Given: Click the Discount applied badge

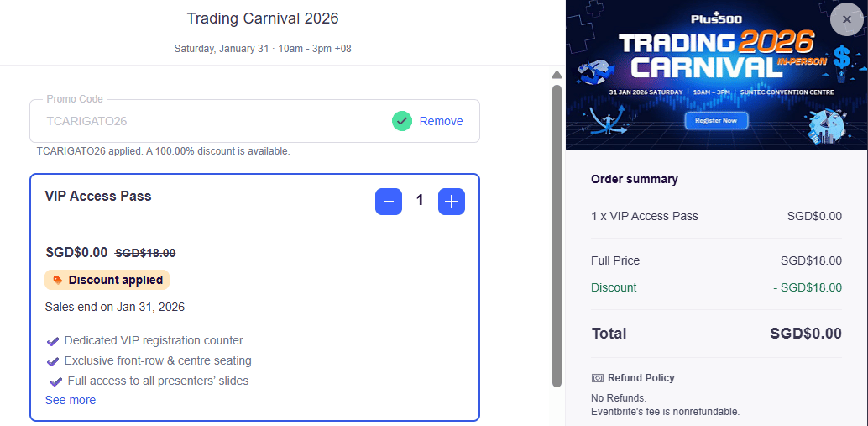Looking at the screenshot, I should point(107,280).
